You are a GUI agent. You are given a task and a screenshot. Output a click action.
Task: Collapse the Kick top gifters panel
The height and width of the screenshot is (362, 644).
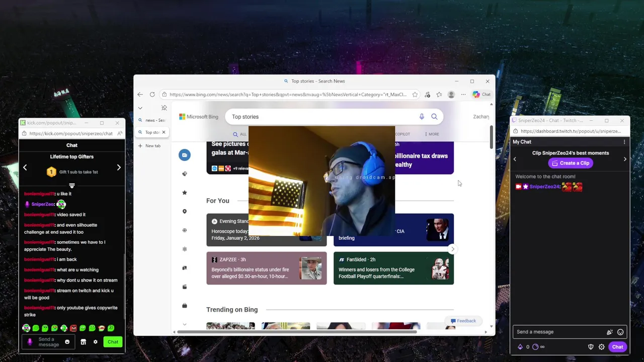[x=72, y=186]
